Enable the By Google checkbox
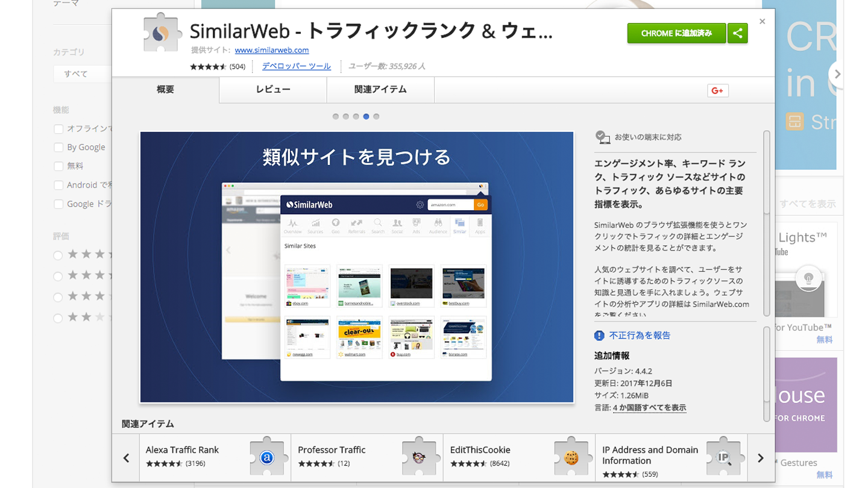Viewport: 868px width, 488px height. pyautogui.click(x=58, y=148)
